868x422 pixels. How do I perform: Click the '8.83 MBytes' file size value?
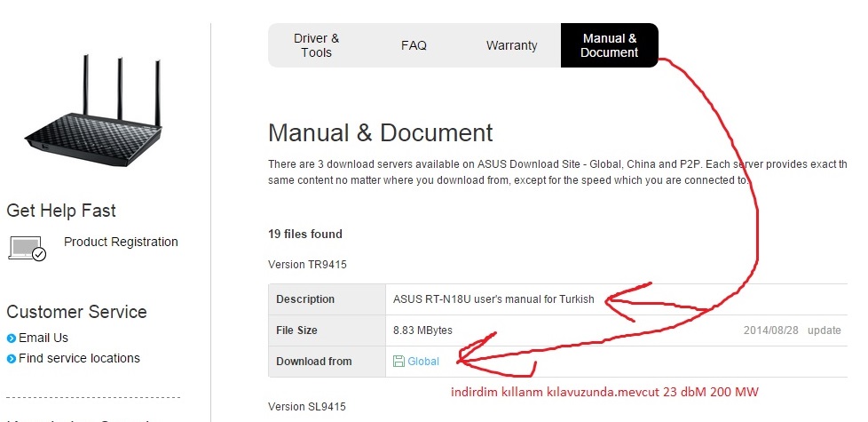pos(422,330)
